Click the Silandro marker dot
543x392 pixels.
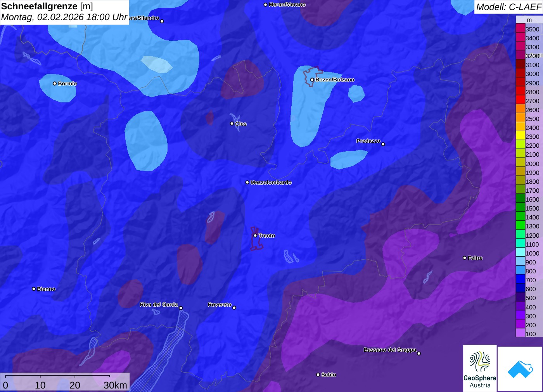(162, 21)
